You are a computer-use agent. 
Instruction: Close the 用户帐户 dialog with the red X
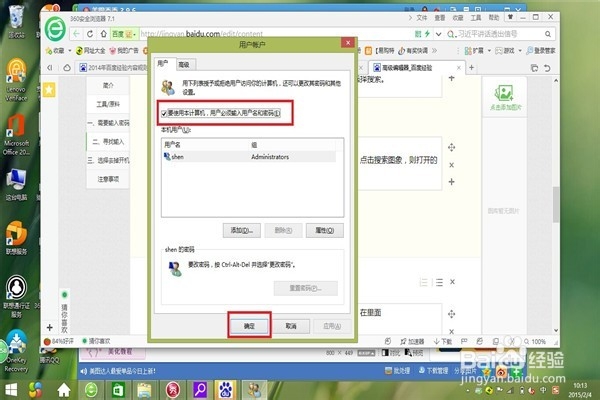pyautogui.click(x=347, y=43)
